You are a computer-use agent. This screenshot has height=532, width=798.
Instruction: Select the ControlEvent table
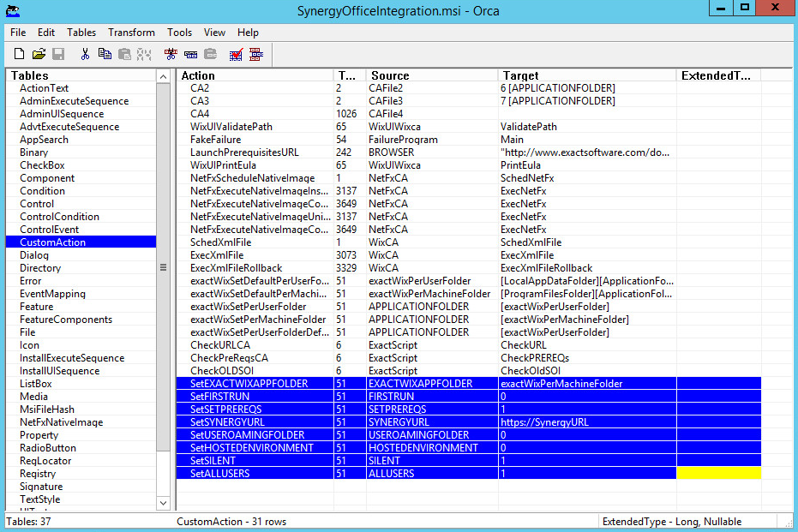[50, 230]
